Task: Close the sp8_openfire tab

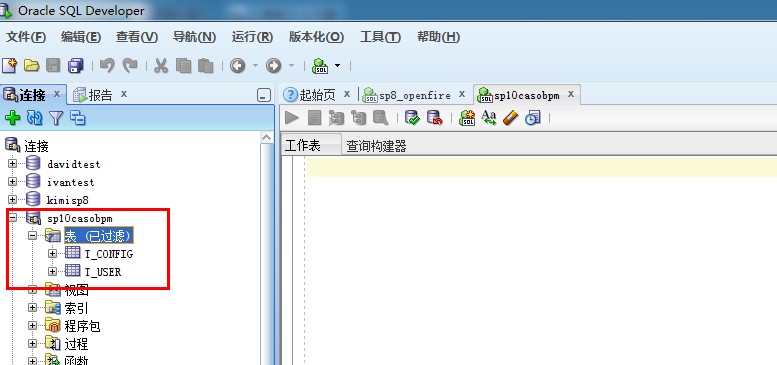Action: (462, 94)
